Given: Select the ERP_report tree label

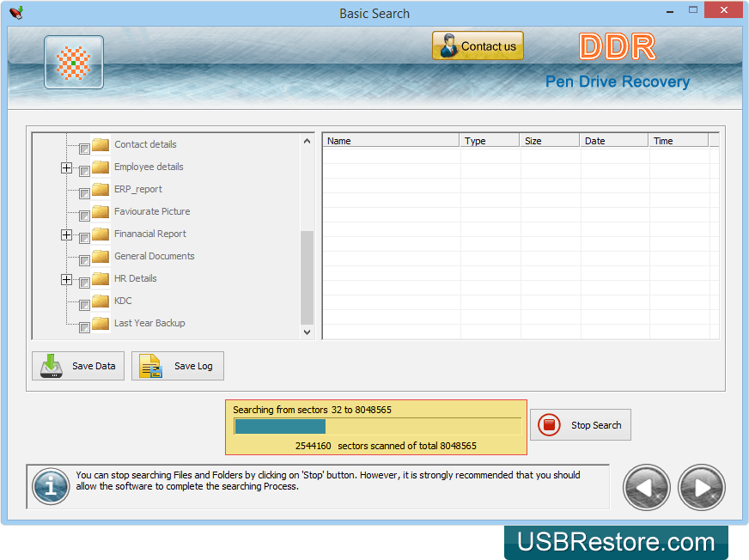Looking at the screenshot, I should point(138,189).
